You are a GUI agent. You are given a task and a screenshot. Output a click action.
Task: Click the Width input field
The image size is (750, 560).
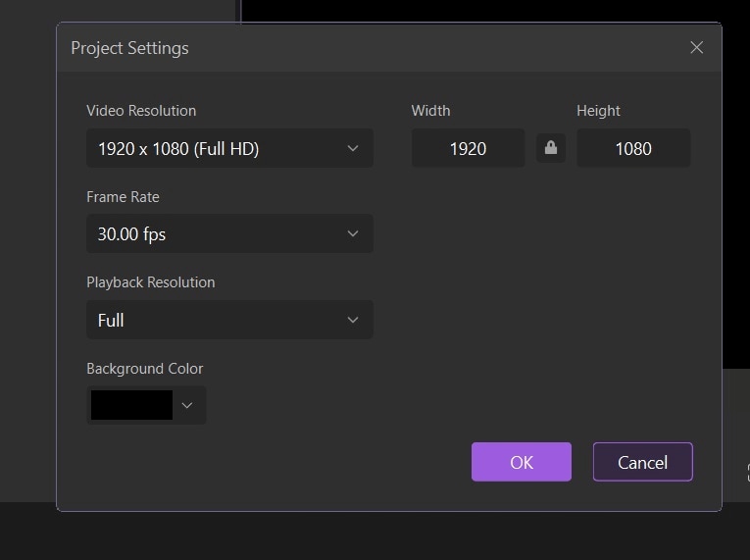click(468, 149)
